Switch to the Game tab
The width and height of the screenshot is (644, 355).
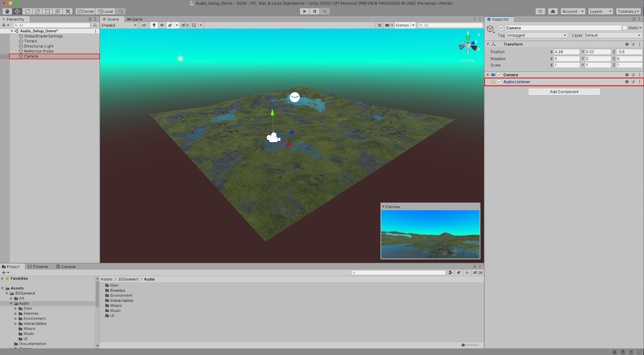point(135,19)
